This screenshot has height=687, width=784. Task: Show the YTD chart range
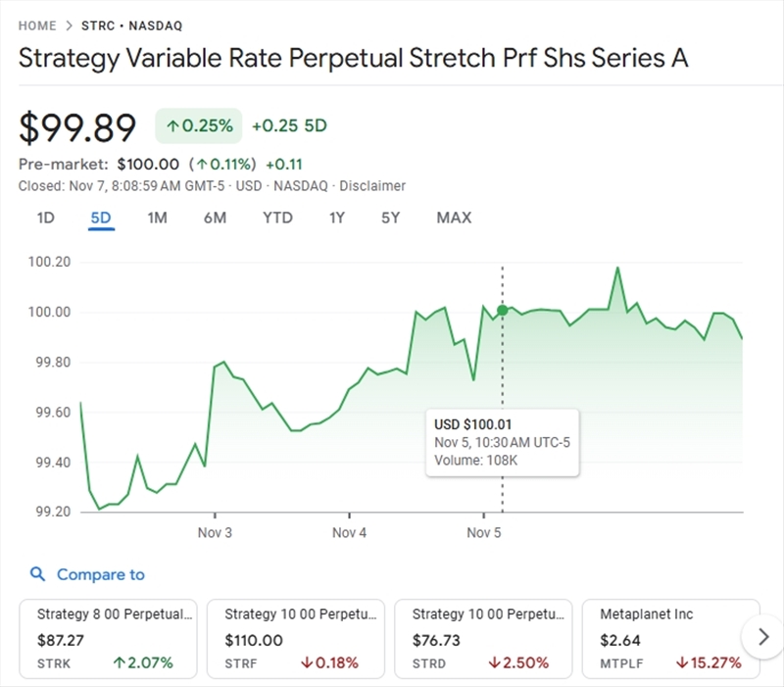coord(277,218)
